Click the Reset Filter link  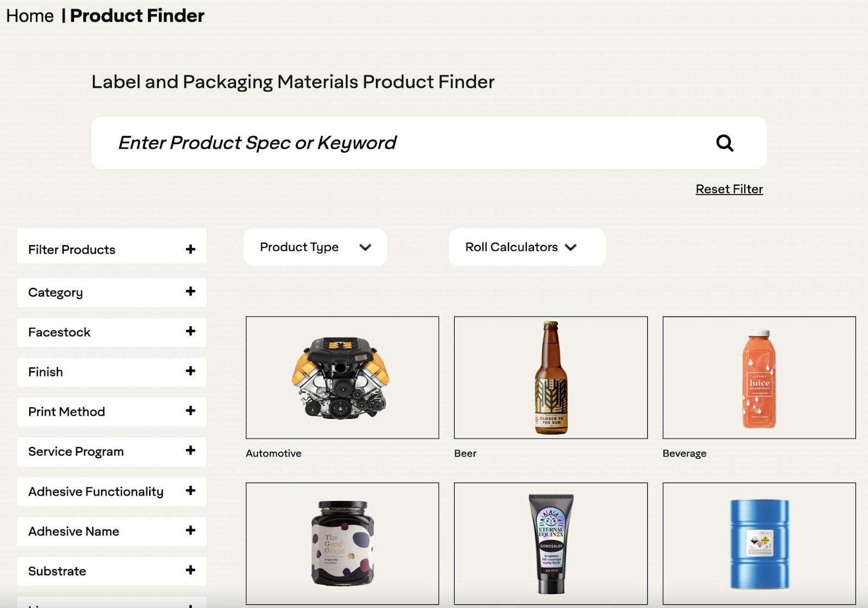click(729, 188)
